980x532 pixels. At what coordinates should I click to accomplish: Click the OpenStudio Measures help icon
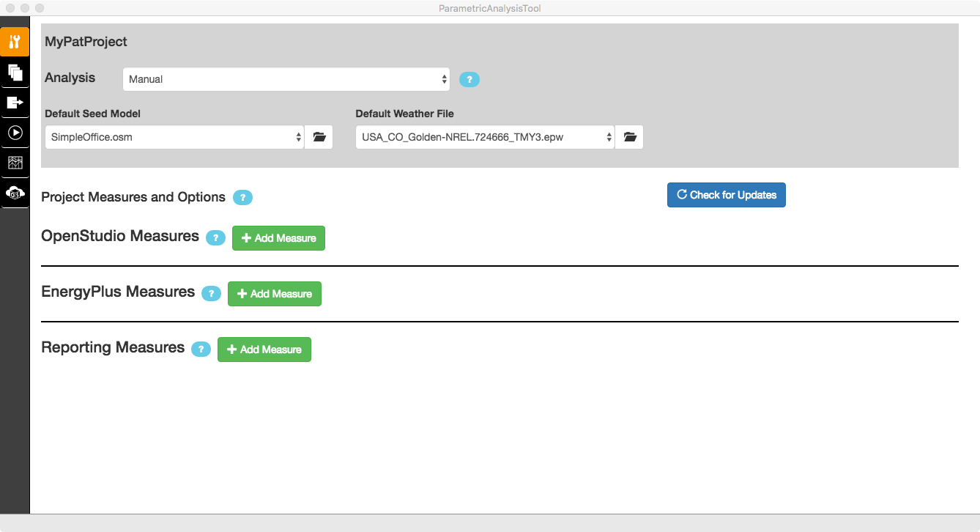(215, 237)
